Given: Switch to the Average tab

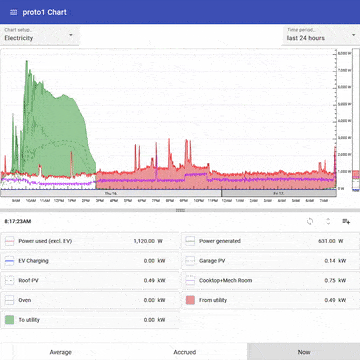Looking at the screenshot, I should click(x=60, y=352).
